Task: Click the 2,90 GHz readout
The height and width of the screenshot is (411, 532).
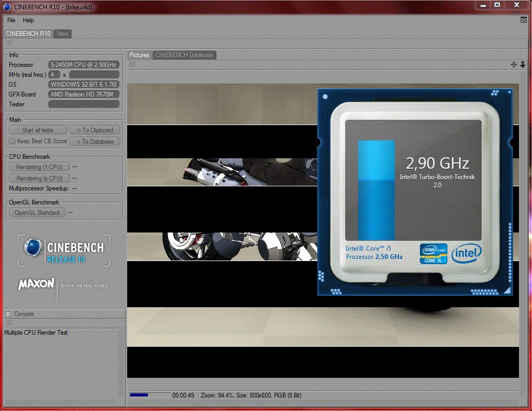Action: tap(438, 163)
